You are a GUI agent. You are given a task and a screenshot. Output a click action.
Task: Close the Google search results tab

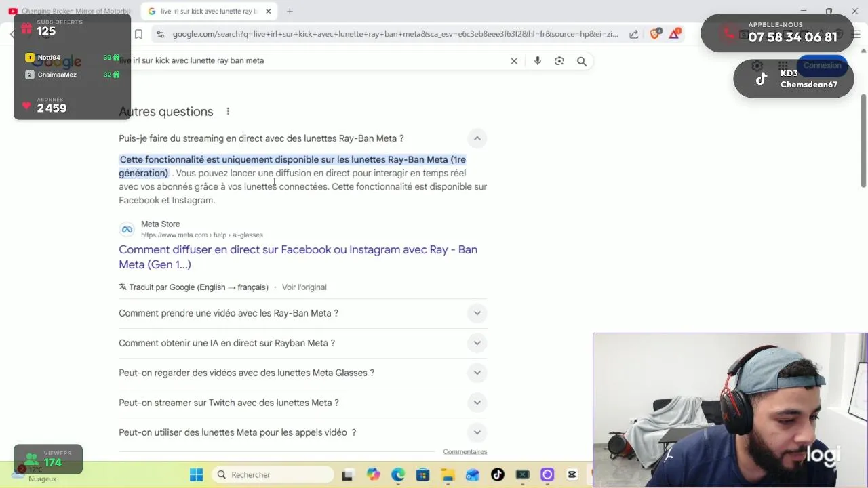point(269,11)
